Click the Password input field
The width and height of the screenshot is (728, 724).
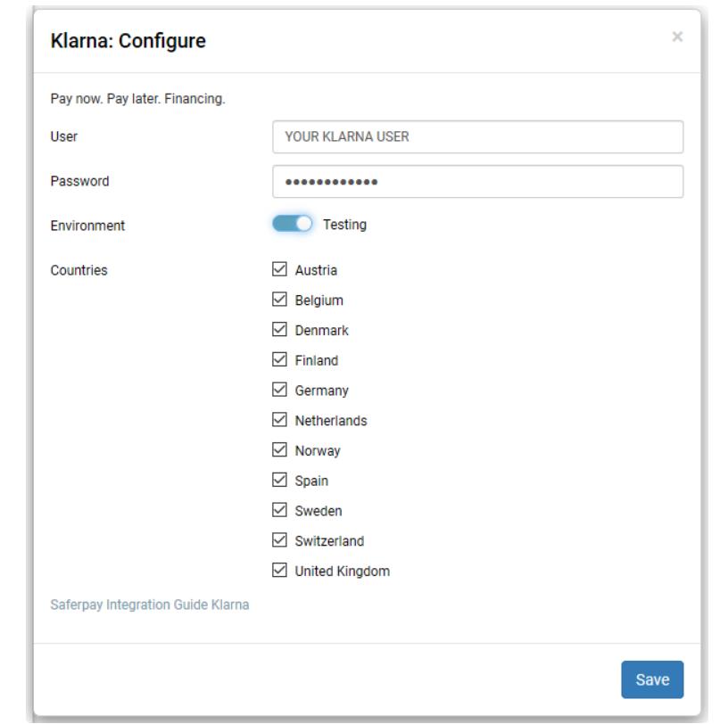(x=477, y=182)
